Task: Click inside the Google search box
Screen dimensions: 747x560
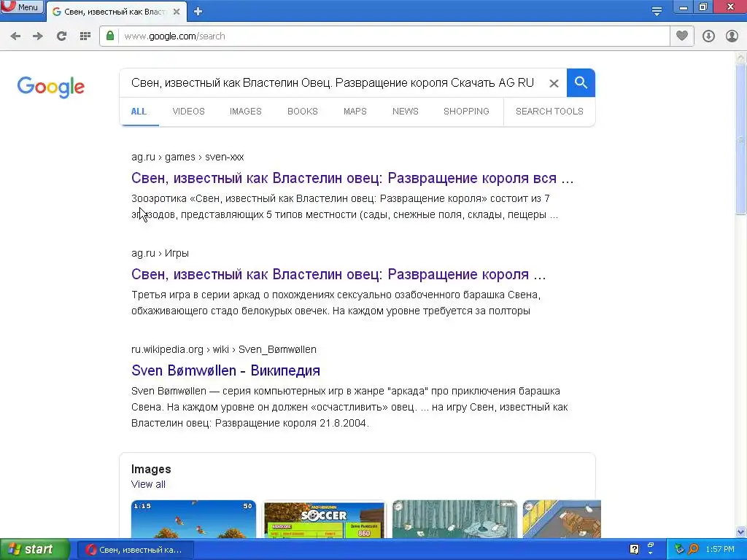Action: 333,83
